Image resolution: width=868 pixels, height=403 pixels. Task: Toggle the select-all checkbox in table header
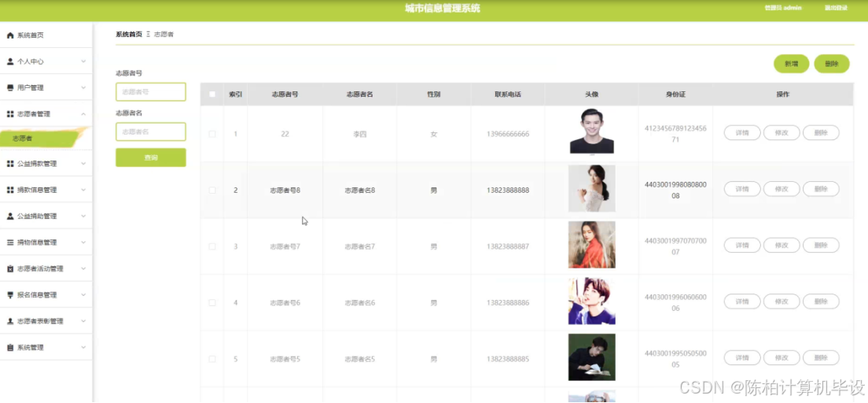pyautogui.click(x=212, y=94)
